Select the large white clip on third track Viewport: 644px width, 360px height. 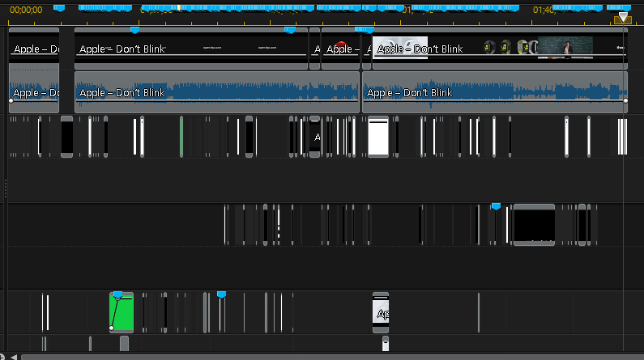point(378,137)
